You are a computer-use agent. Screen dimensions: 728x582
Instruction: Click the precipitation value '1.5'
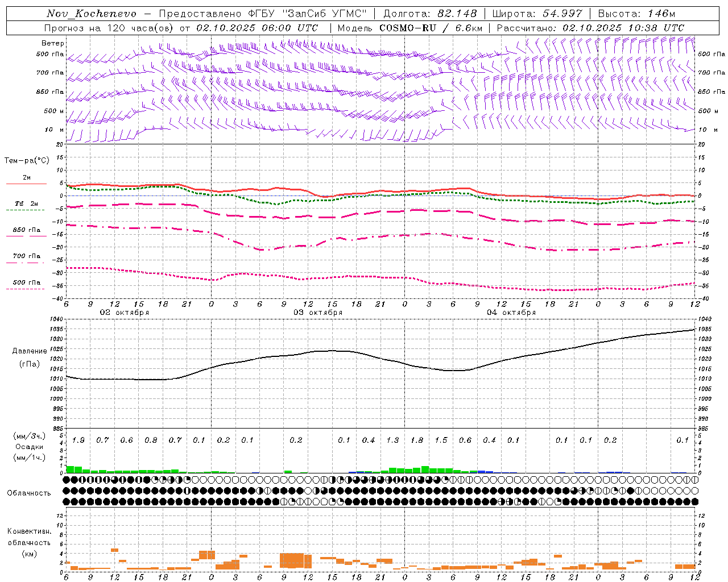pyautogui.click(x=441, y=440)
